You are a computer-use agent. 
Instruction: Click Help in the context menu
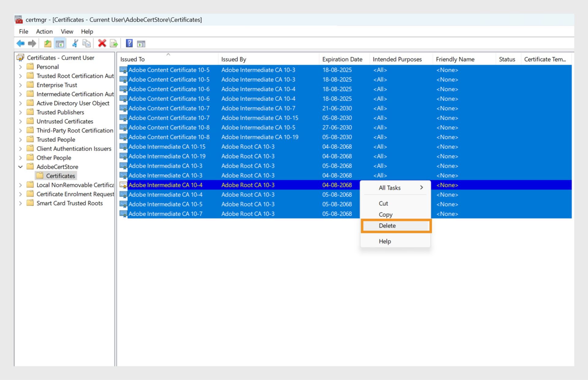[x=385, y=241]
